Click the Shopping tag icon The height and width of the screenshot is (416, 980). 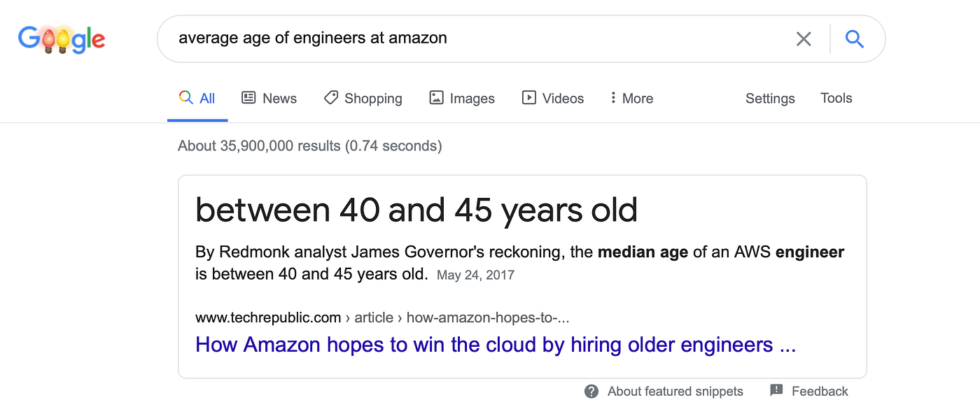pyautogui.click(x=330, y=98)
